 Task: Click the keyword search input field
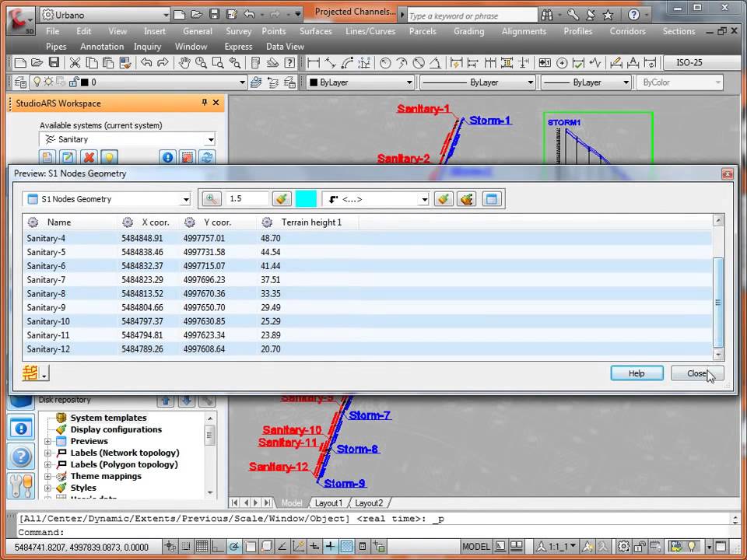coord(472,16)
